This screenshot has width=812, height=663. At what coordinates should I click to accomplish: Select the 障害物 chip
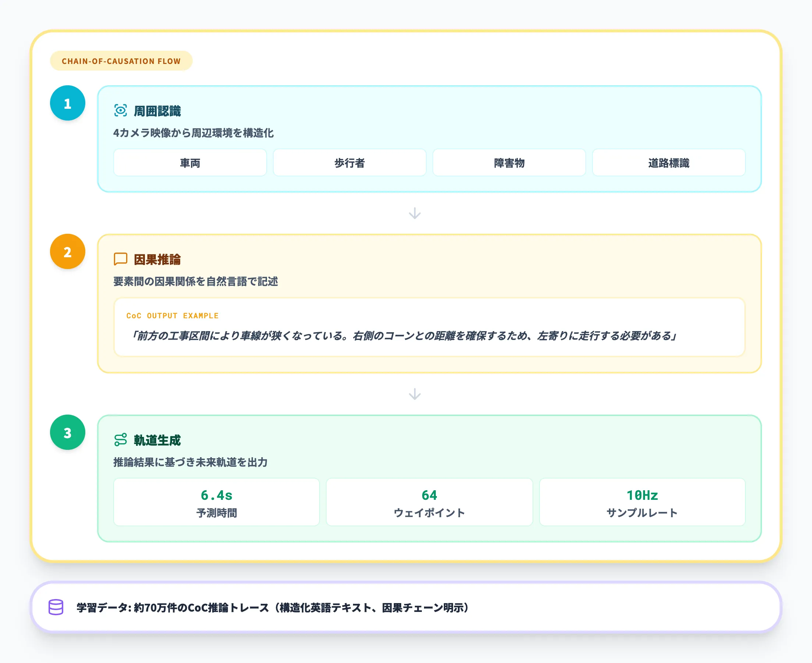[509, 163]
